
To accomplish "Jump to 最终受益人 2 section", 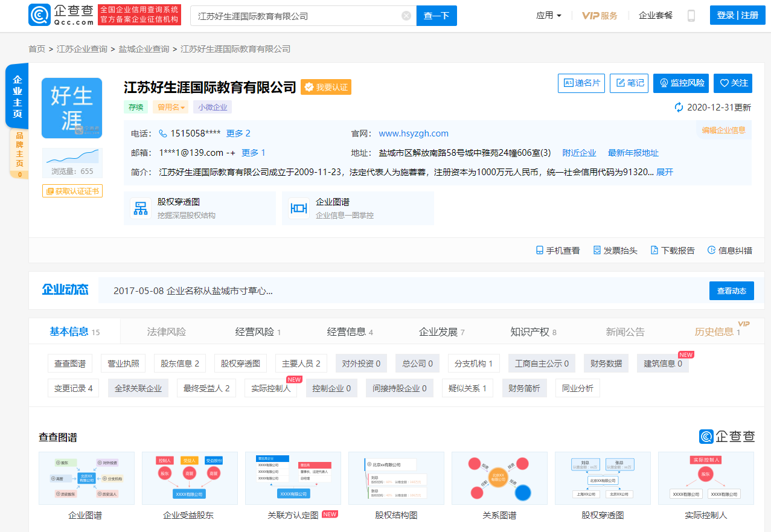I will [206, 388].
